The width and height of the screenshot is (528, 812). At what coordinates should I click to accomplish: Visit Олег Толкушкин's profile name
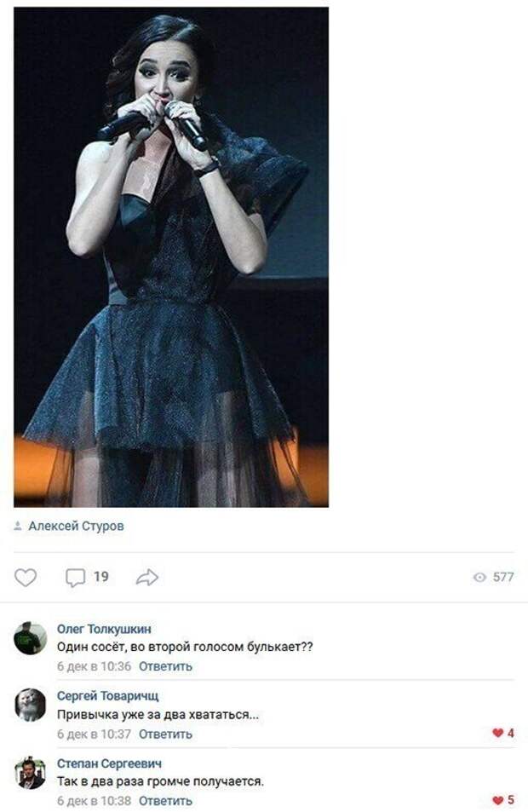[x=104, y=629]
